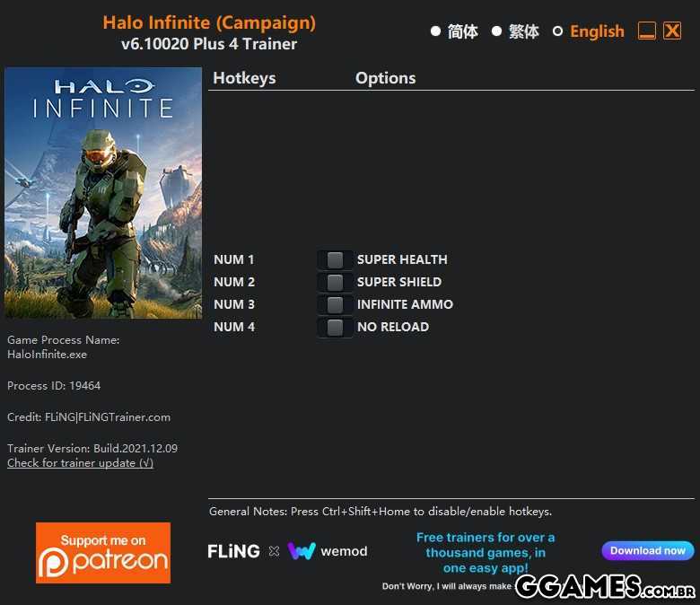Close the trainer with the X icon
This screenshot has width=700, height=605.
(672, 31)
